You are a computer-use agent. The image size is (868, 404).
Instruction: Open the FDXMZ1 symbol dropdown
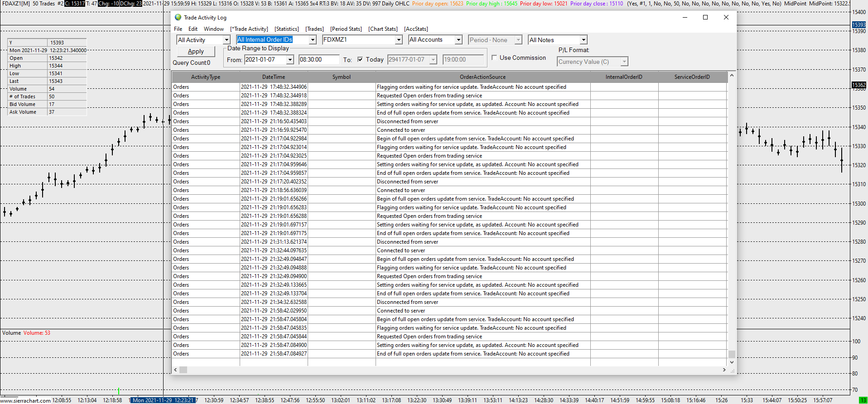coord(399,40)
